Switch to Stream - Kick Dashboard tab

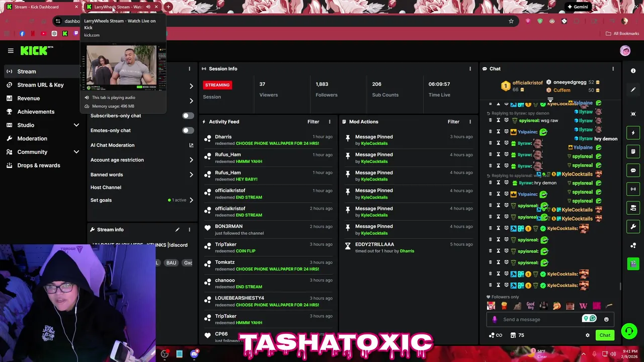click(42, 7)
